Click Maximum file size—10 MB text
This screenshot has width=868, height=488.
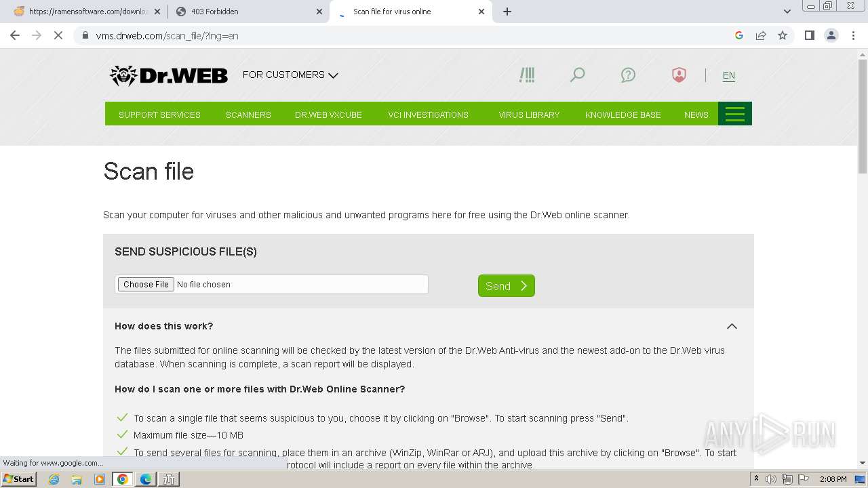point(189,435)
